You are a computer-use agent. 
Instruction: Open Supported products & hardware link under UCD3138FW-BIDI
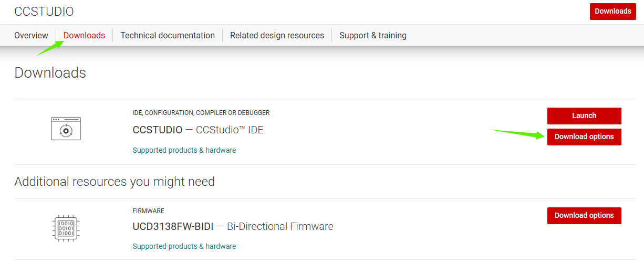pos(184,246)
